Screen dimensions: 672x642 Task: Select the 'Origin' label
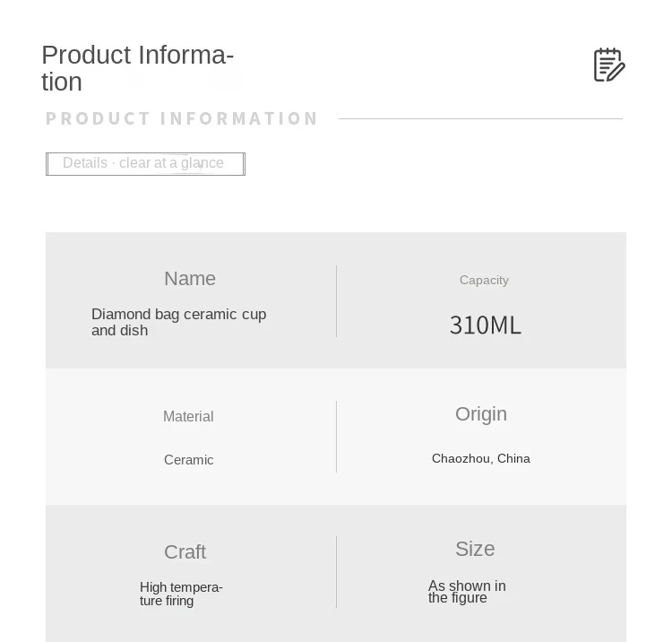coord(481,414)
